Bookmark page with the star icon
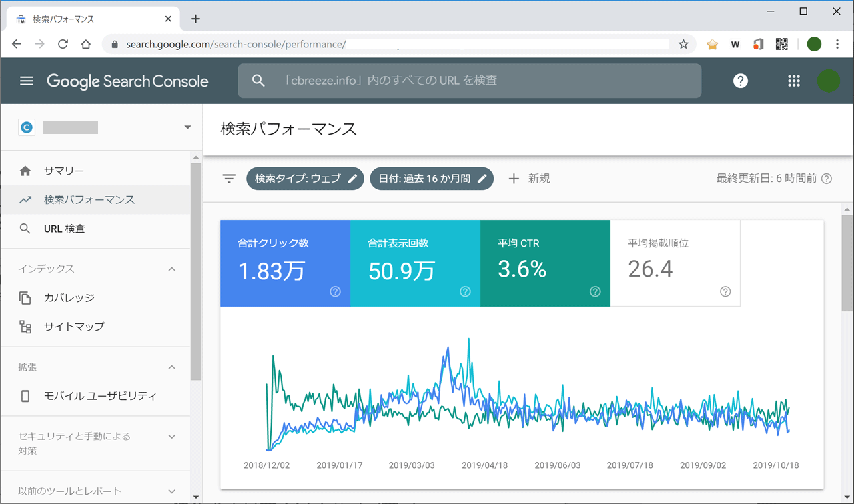Image resolution: width=854 pixels, height=504 pixels. pyautogui.click(x=683, y=44)
